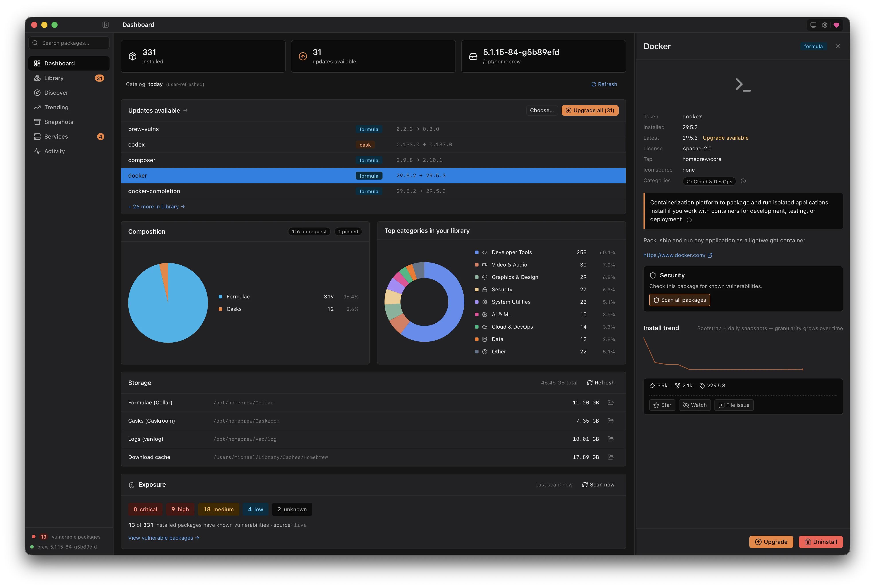
Task: Click the display monitor icon in title bar
Action: 813,25
